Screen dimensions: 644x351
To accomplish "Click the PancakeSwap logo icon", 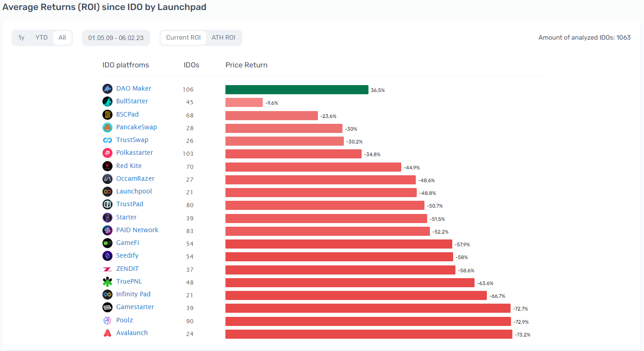I will [107, 127].
